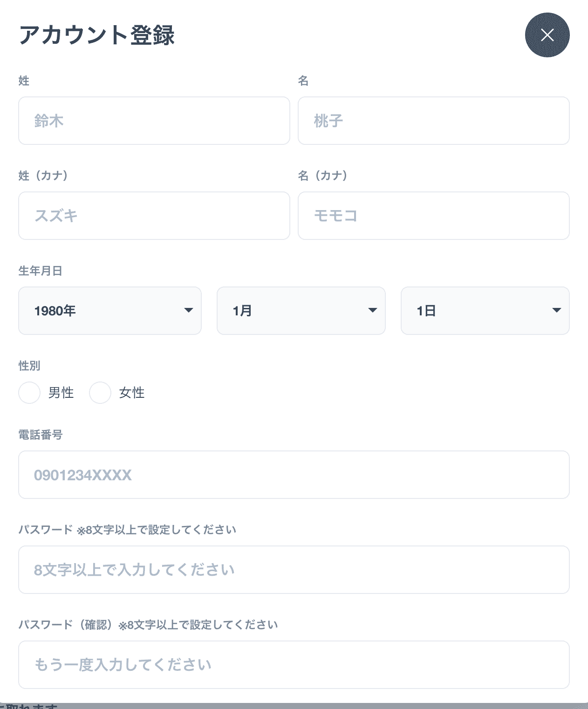Open the 1月 birth month dropdown
This screenshot has width=588, height=709.
[301, 311]
